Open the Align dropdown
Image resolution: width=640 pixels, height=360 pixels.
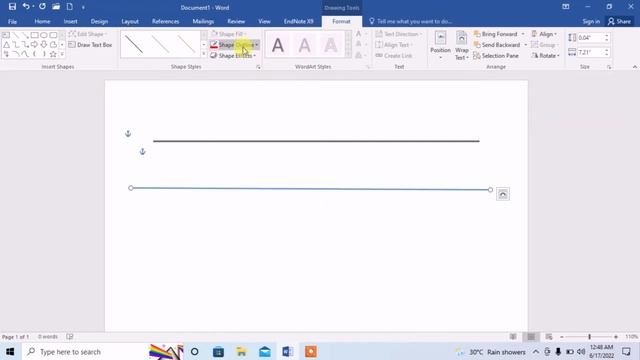(544, 34)
